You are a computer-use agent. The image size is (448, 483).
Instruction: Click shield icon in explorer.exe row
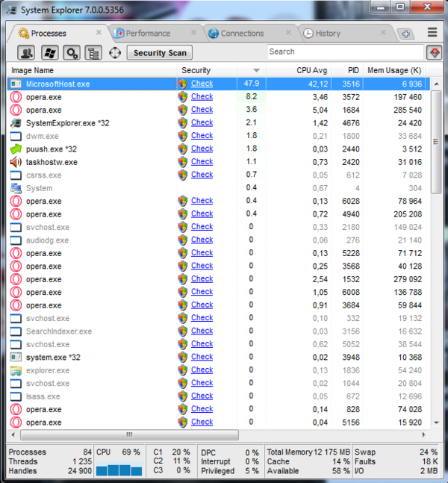pos(183,370)
